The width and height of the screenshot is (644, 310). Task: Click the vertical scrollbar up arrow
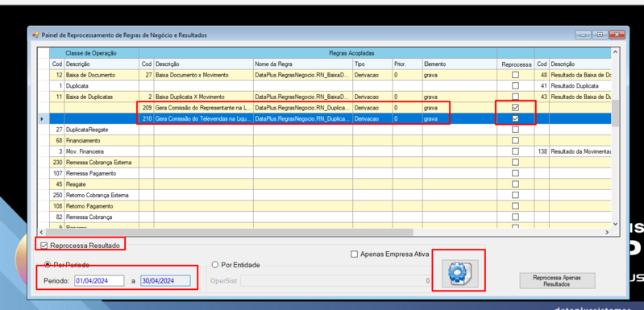pyautogui.click(x=615, y=52)
